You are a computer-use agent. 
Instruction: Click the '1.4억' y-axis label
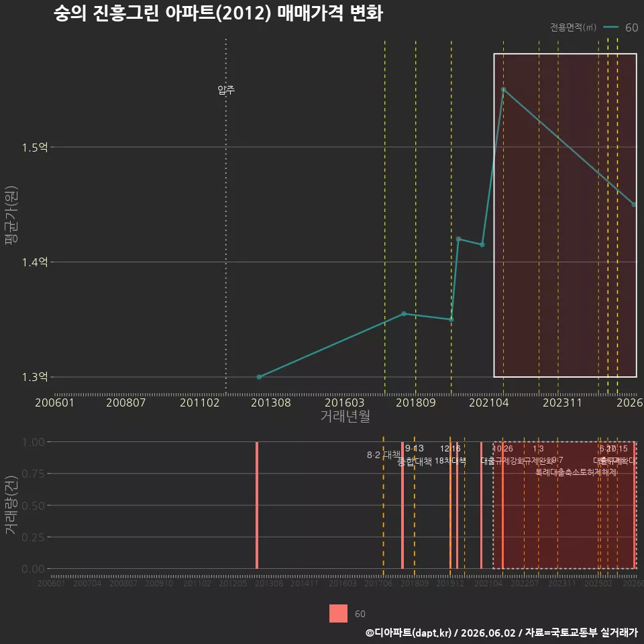click(x=34, y=262)
